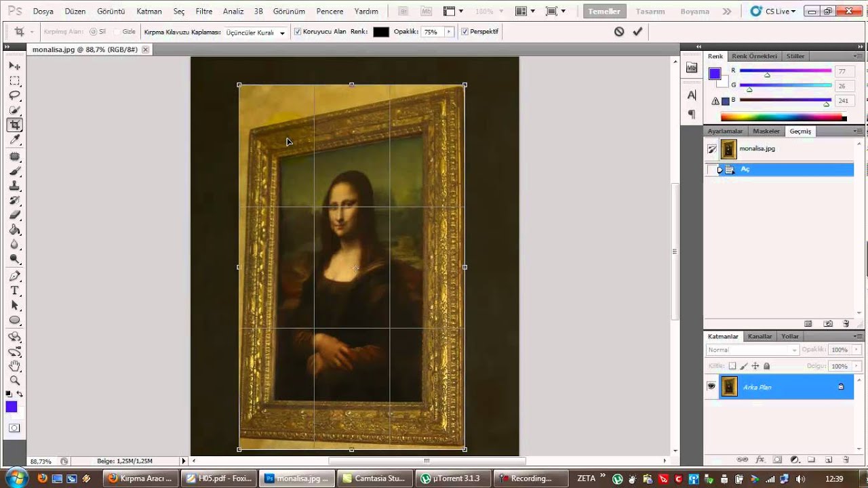868x488 pixels.
Task: Select the Brush tool
Action: (x=14, y=171)
